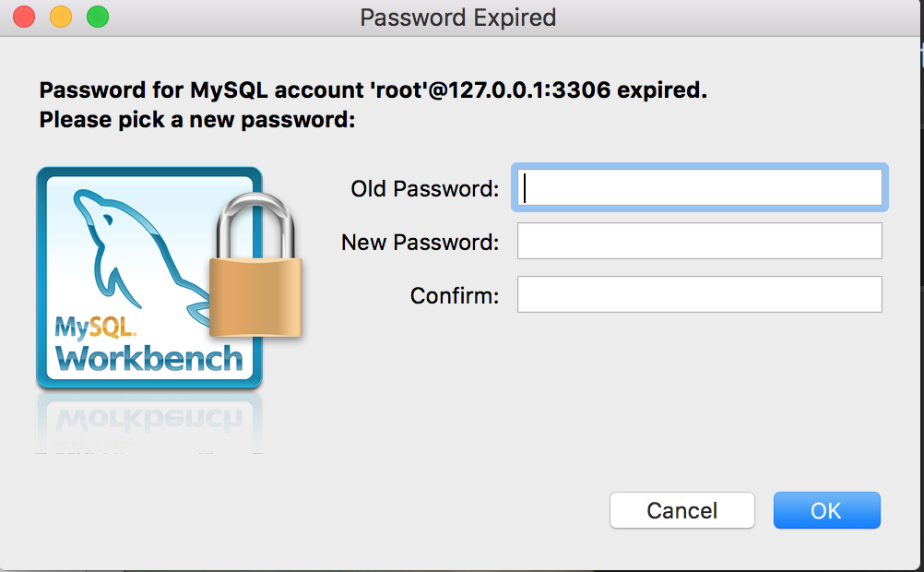The height and width of the screenshot is (572, 924).
Task: Click the golden padlock icon
Action: 255,266
